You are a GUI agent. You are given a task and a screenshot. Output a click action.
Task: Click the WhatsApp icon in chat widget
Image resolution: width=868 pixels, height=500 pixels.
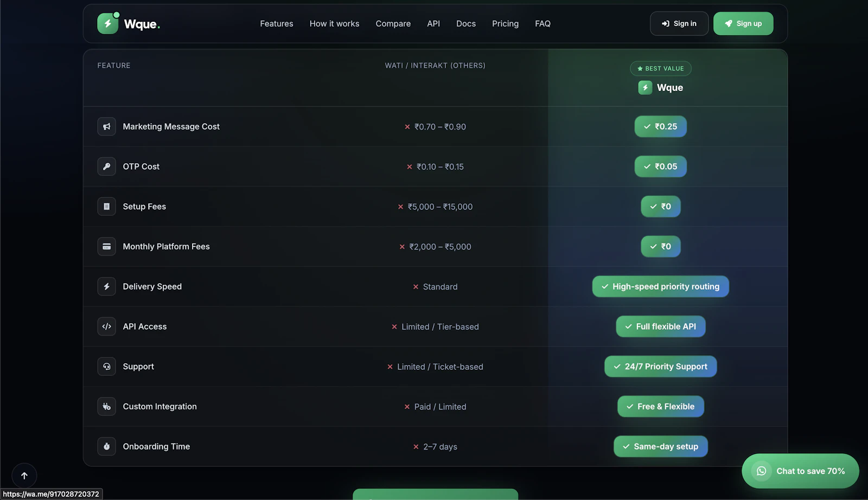pyautogui.click(x=761, y=471)
